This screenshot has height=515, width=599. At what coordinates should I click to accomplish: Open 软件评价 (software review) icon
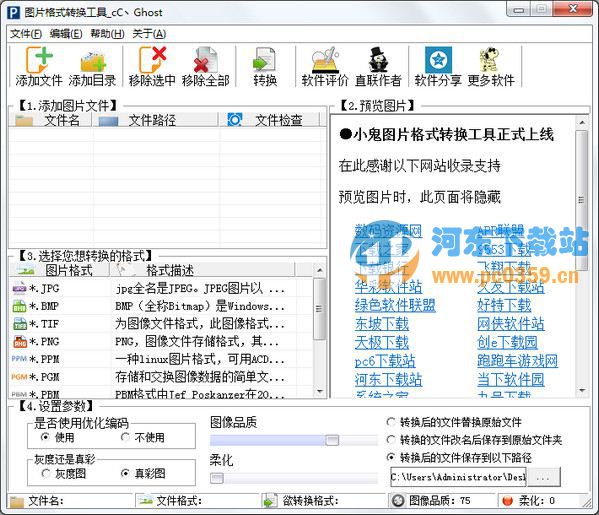325,60
